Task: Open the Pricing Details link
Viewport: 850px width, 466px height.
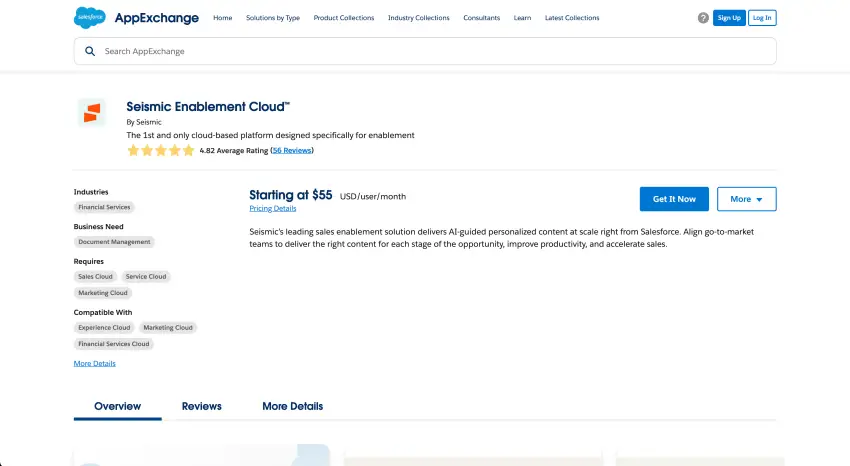Action: click(x=272, y=209)
